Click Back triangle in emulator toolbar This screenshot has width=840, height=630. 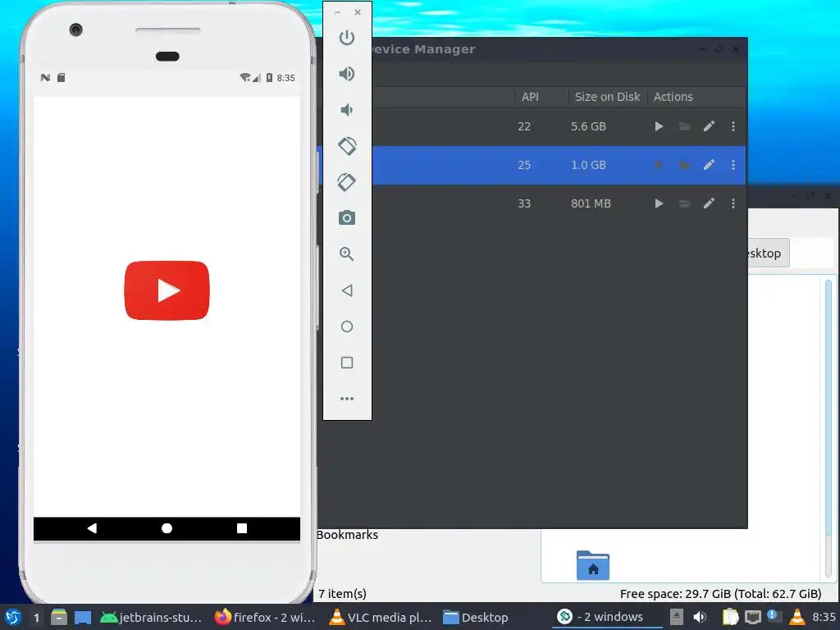click(x=347, y=290)
